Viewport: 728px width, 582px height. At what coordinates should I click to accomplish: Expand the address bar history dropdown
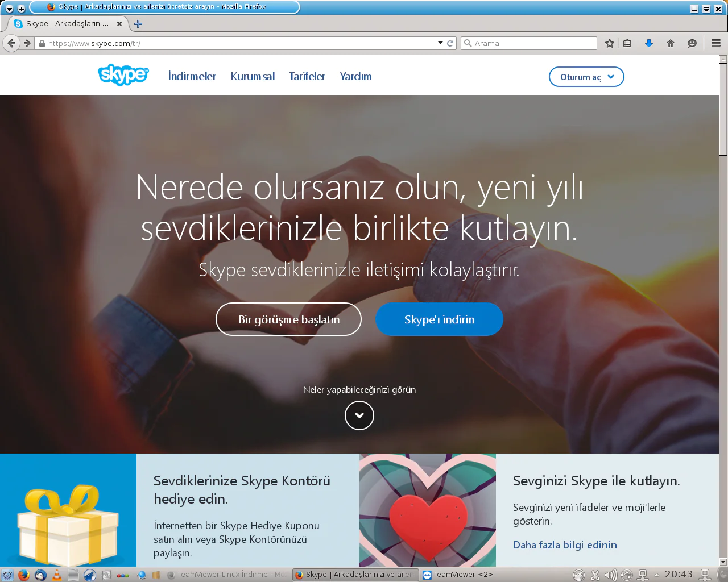pyautogui.click(x=440, y=43)
